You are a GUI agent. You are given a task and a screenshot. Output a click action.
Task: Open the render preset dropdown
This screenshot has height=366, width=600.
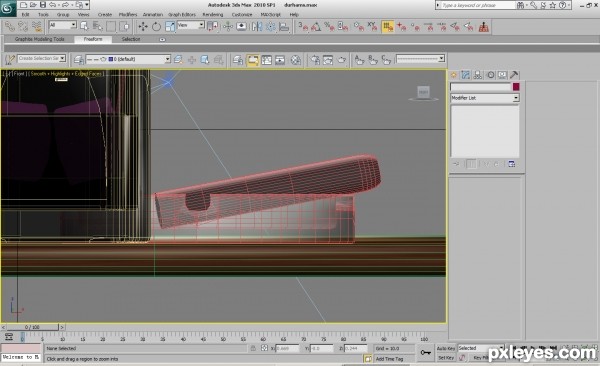point(420,59)
